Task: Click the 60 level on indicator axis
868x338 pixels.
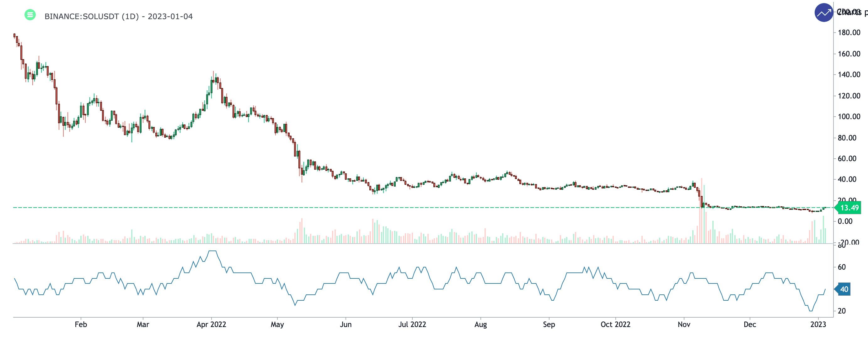Action: 842,267
